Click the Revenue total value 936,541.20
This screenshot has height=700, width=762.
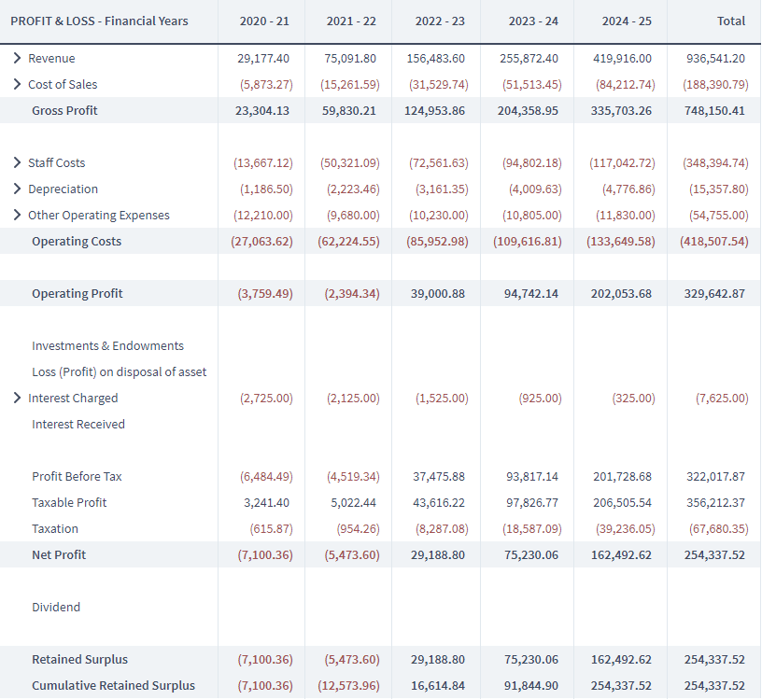[714, 58]
